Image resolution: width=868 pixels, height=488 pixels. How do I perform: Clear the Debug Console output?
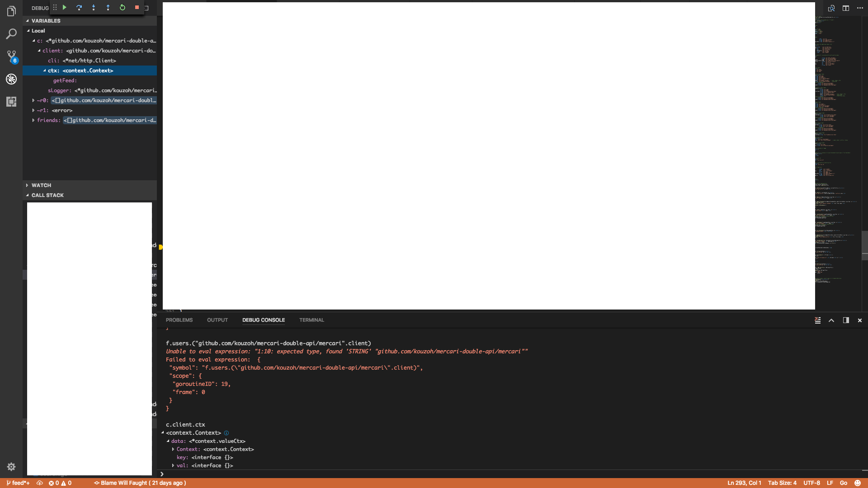point(817,320)
